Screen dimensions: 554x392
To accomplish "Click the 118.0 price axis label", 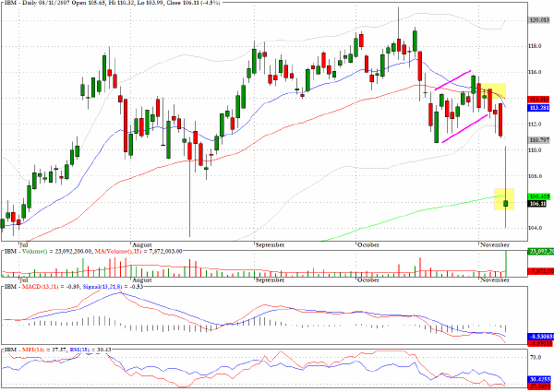I will pos(535,46).
